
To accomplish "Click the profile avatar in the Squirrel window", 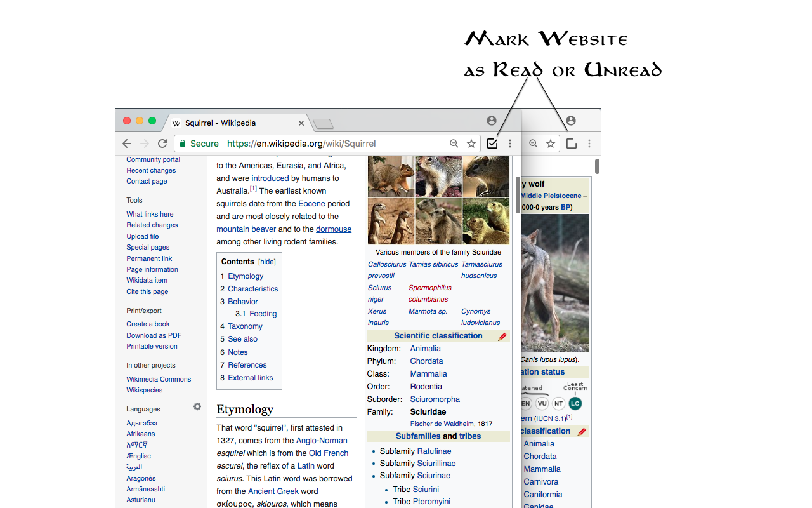I will 492,121.
